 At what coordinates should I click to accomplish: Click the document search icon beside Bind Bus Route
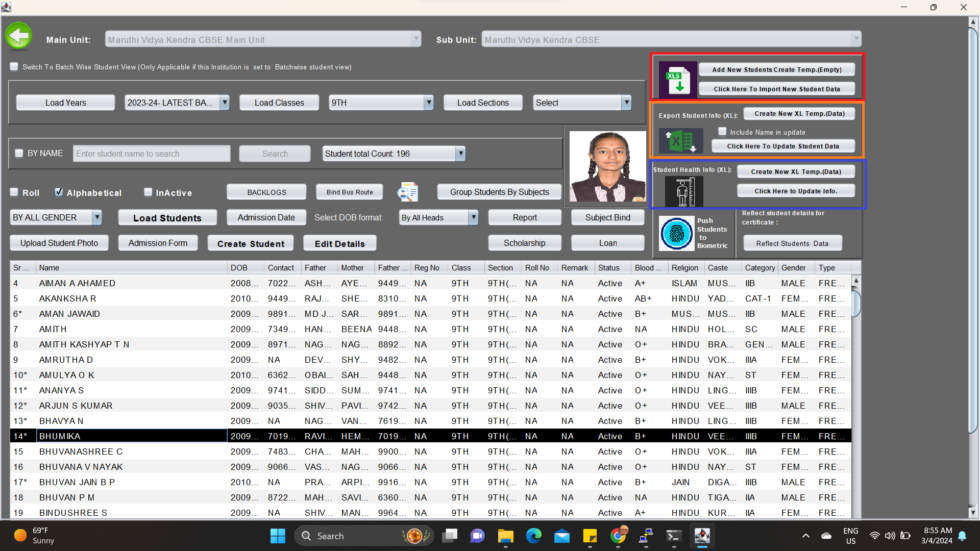[x=408, y=192]
